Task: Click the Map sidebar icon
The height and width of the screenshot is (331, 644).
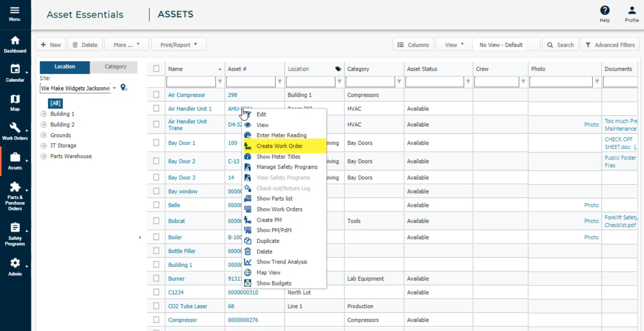Action: [15, 99]
